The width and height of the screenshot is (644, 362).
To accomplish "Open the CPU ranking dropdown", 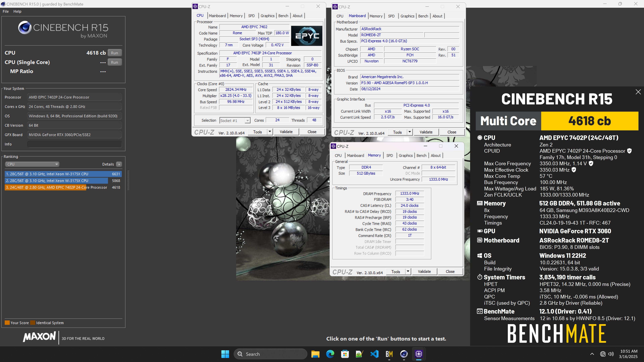I will [x=32, y=164].
